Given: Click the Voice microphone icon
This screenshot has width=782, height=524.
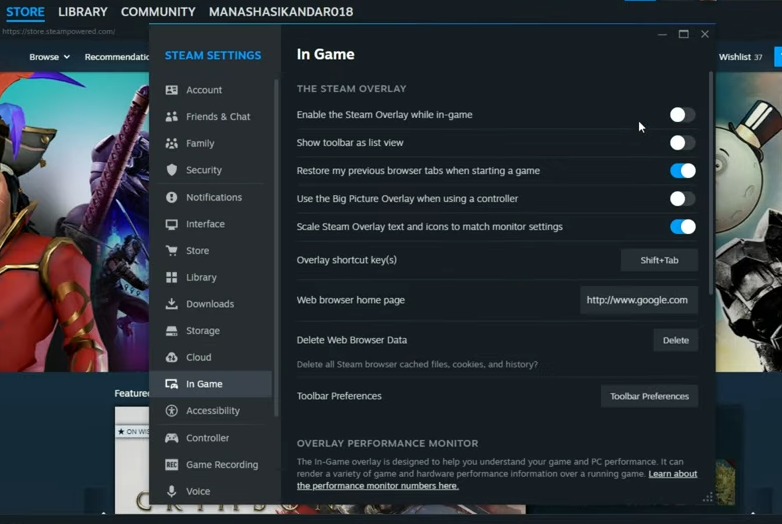Looking at the screenshot, I should [171, 491].
